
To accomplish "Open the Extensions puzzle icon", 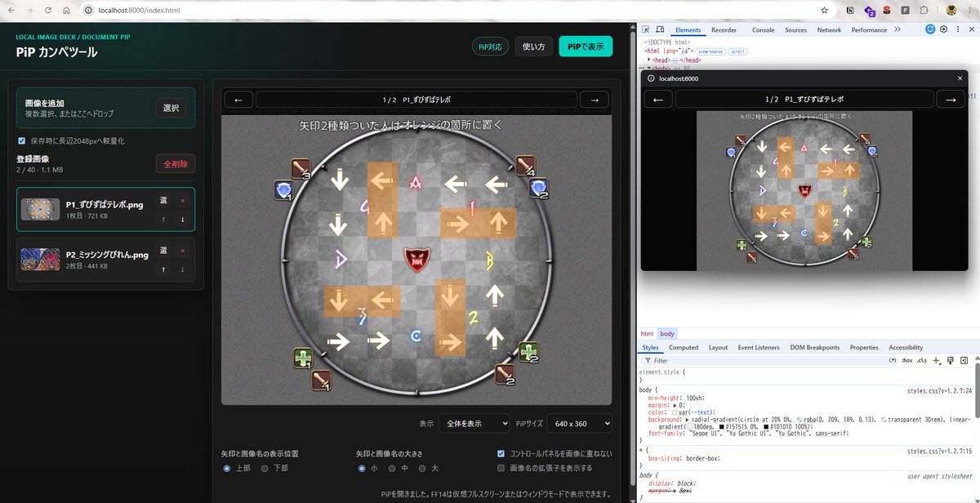I will [924, 11].
